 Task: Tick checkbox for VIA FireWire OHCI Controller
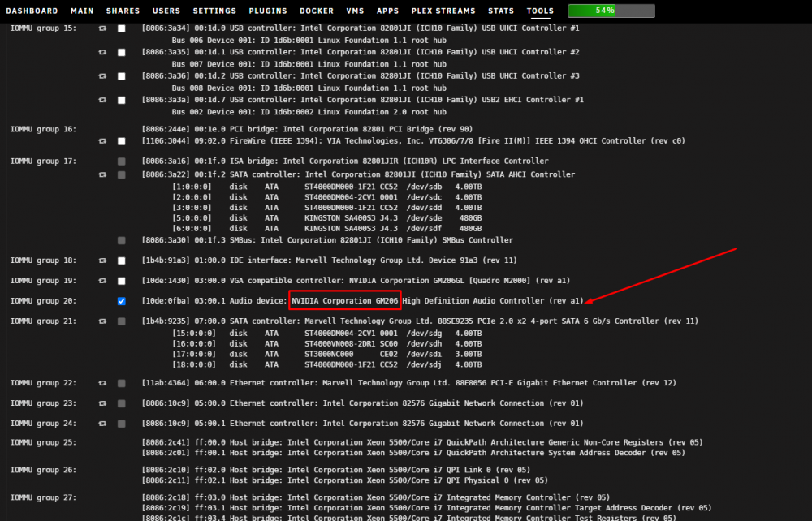121,141
